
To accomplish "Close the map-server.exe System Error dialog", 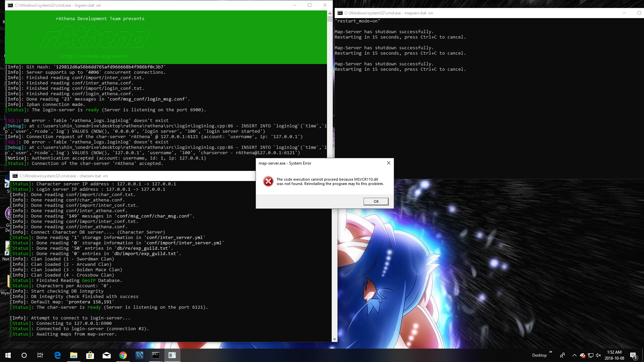I will (388, 163).
